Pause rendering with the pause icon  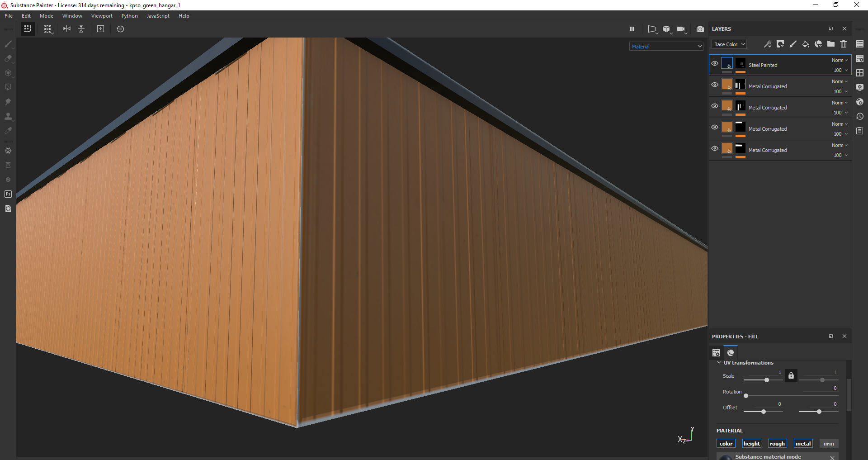632,29
